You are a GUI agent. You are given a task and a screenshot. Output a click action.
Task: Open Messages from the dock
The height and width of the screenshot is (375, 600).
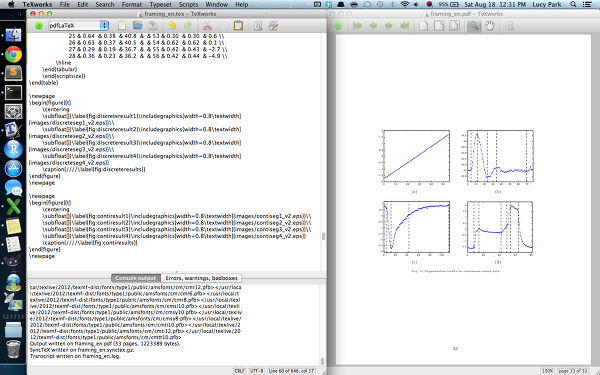click(x=13, y=188)
